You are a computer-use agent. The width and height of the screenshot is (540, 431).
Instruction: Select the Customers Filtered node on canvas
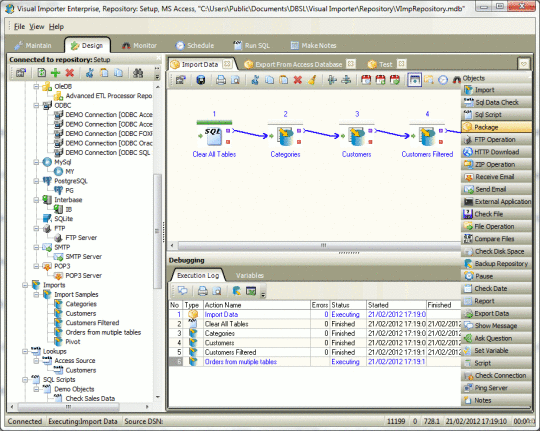pos(427,136)
